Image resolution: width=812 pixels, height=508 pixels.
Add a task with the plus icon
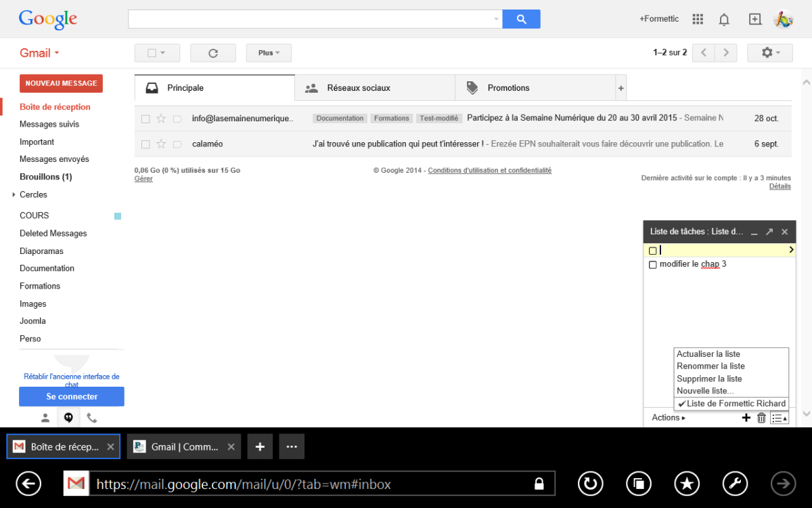click(x=746, y=418)
